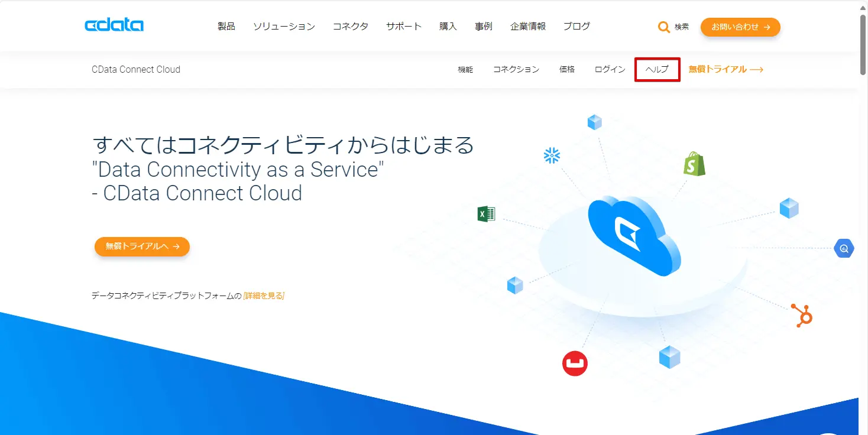The height and width of the screenshot is (435, 868).
Task: Click the HubSpot orange icon
Action: coord(802,316)
